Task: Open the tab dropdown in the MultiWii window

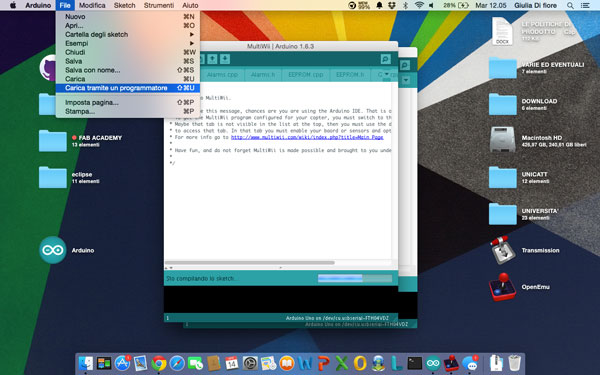Action: pos(387,74)
